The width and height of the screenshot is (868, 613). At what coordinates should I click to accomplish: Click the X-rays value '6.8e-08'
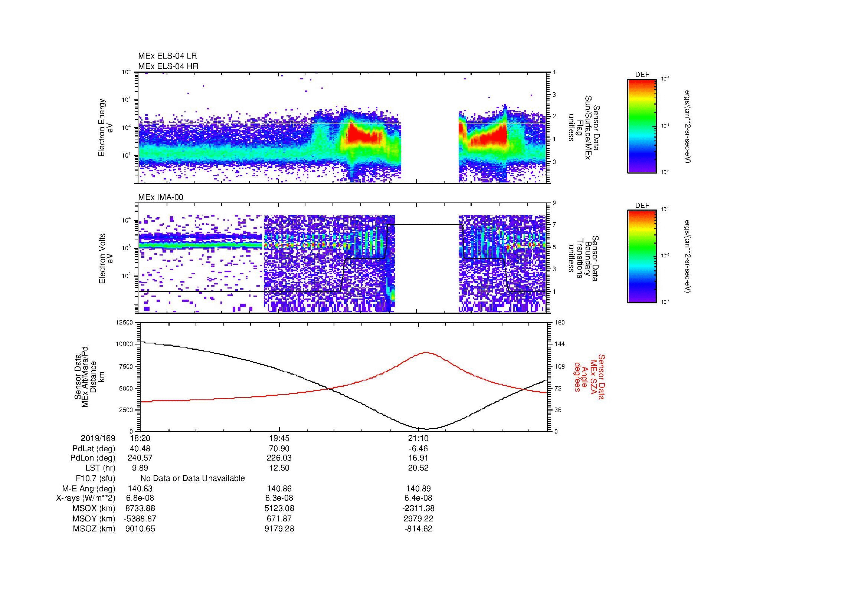click(140, 498)
